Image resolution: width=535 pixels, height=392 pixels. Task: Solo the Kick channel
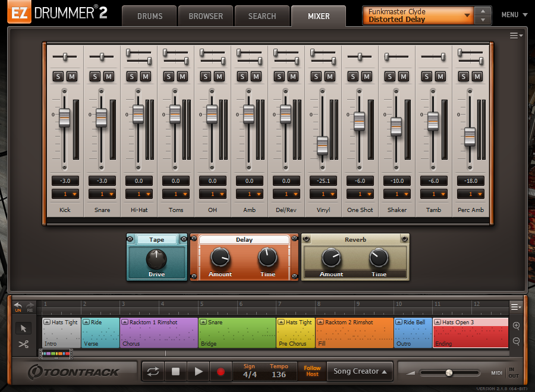click(x=58, y=77)
